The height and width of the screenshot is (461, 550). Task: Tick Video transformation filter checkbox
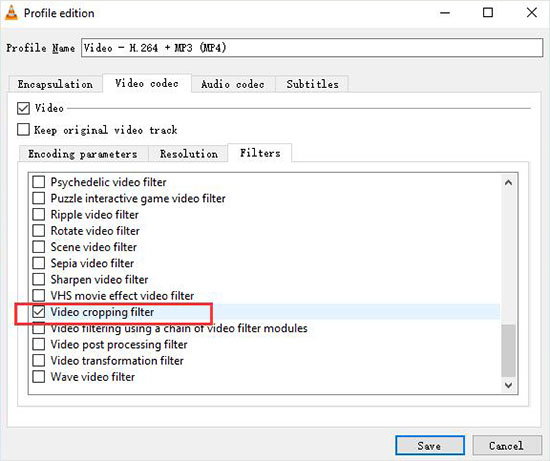(39, 361)
